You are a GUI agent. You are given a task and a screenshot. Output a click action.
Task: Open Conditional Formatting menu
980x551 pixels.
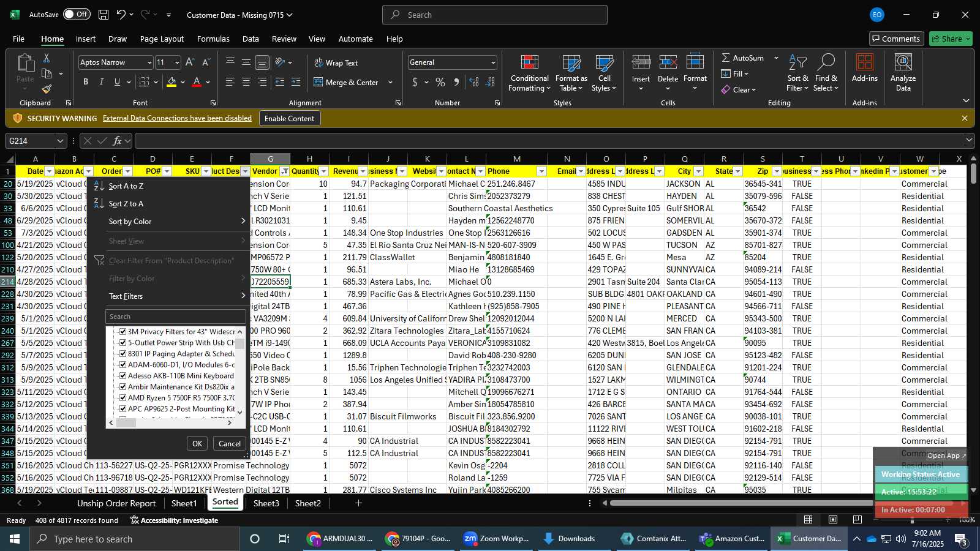click(x=529, y=73)
